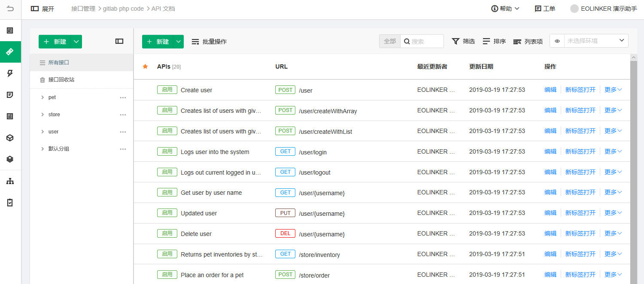Expand the store group
Viewport: 644px width, 284px height.
[x=43, y=115]
